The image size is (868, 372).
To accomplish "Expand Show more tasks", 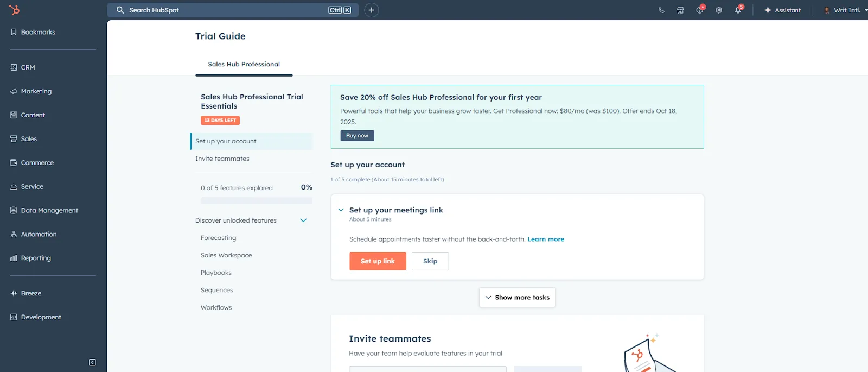I will tap(517, 298).
